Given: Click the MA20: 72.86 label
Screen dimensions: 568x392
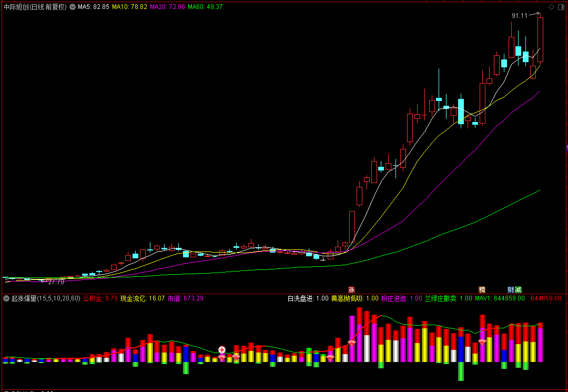Looking at the screenshot, I should (167, 7).
